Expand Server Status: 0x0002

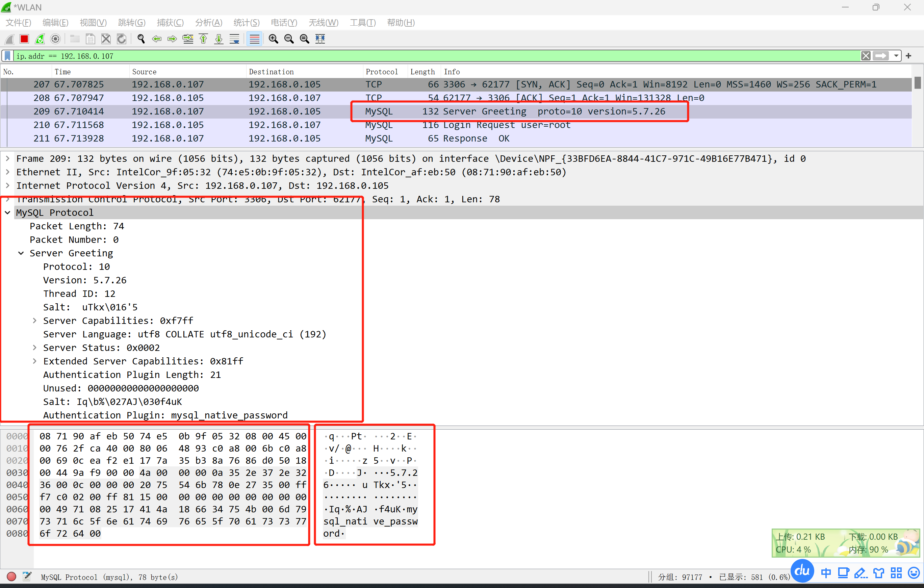point(34,348)
